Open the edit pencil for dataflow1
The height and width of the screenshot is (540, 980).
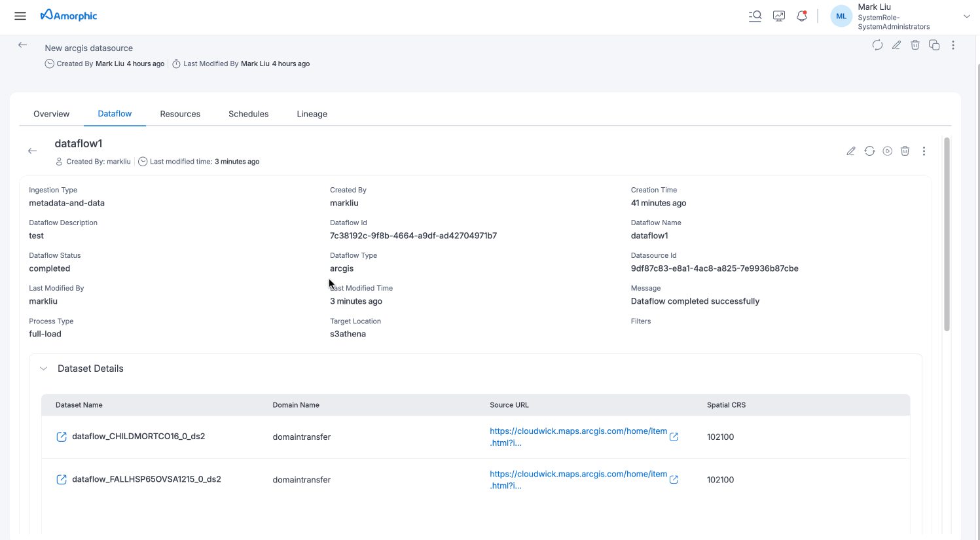[851, 151]
